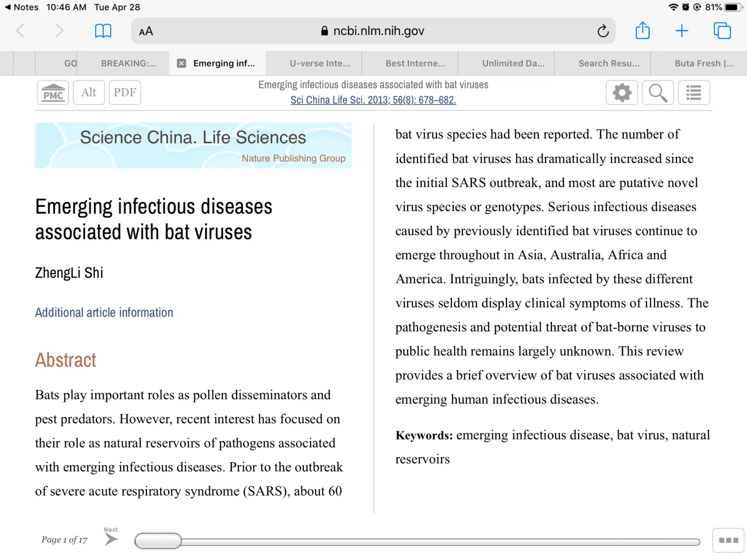Go to next page arrow
Viewport: 747px width, 560px height.
(x=111, y=539)
